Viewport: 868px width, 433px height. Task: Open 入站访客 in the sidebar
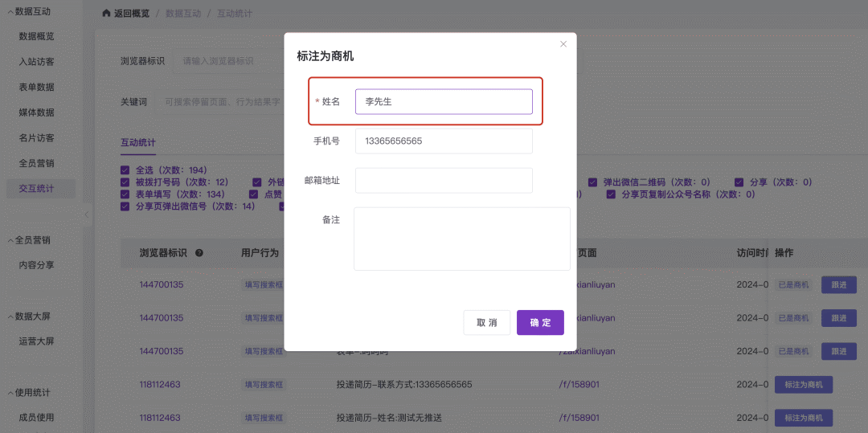[x=36, y=62]
